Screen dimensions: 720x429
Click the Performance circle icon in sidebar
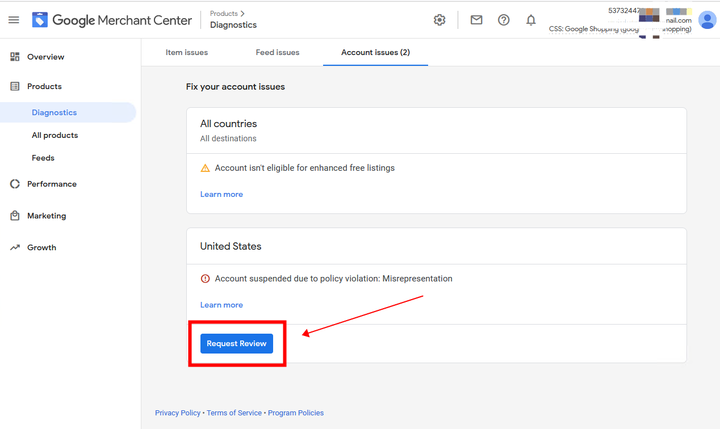click(x=15, y=184)
